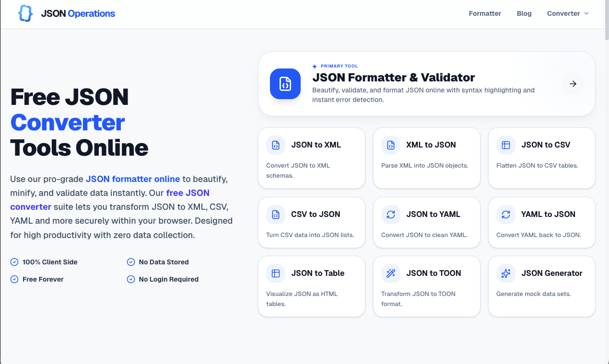This screenshot has width=609, height=364.
Task: Expand the Converter dropdown menu
Action: (568, 13)
